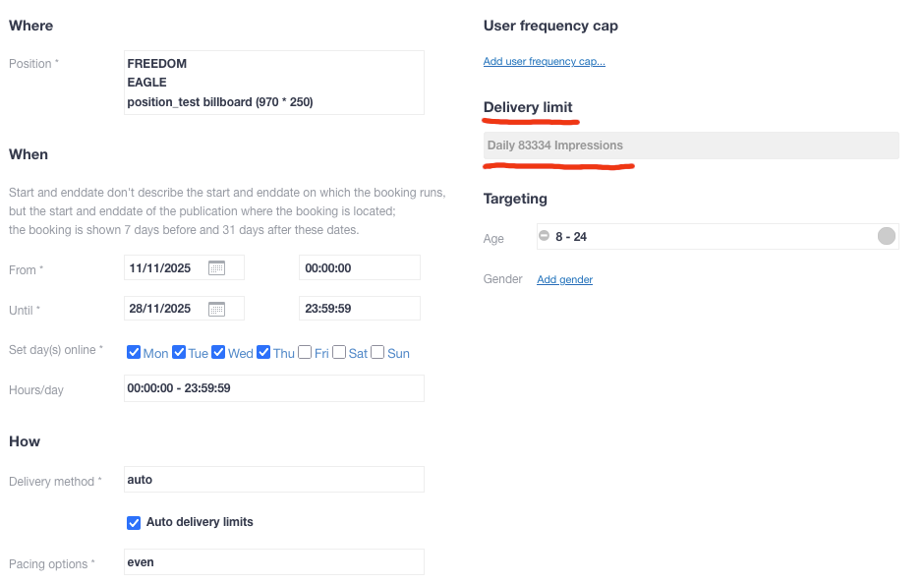Open the Delivery method dropdown

click(274, 480)
